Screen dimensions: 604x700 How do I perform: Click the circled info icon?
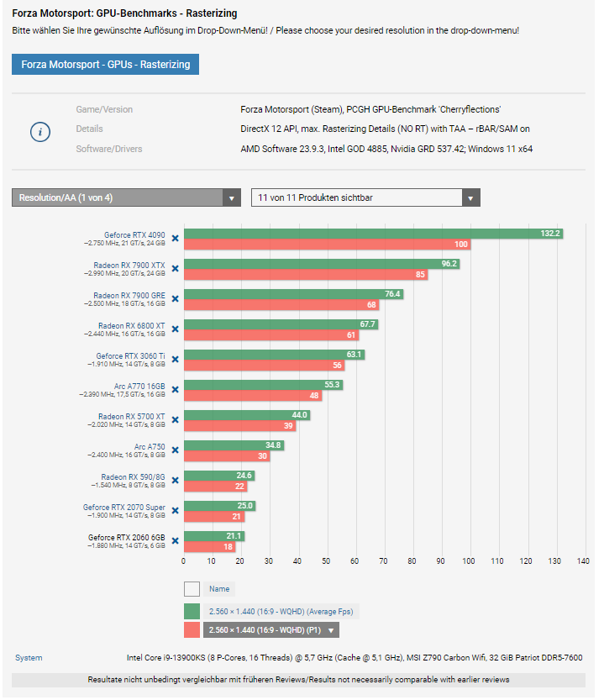point(40,132)
